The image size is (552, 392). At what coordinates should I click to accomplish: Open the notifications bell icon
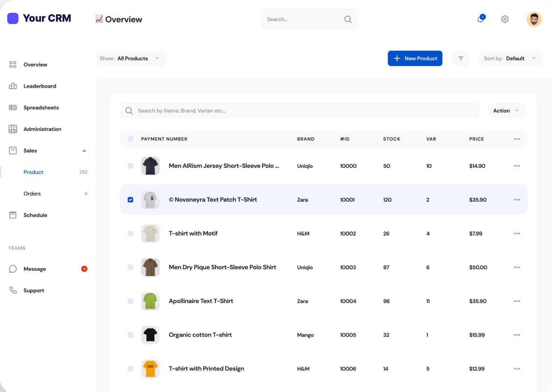tap(481, 19)
